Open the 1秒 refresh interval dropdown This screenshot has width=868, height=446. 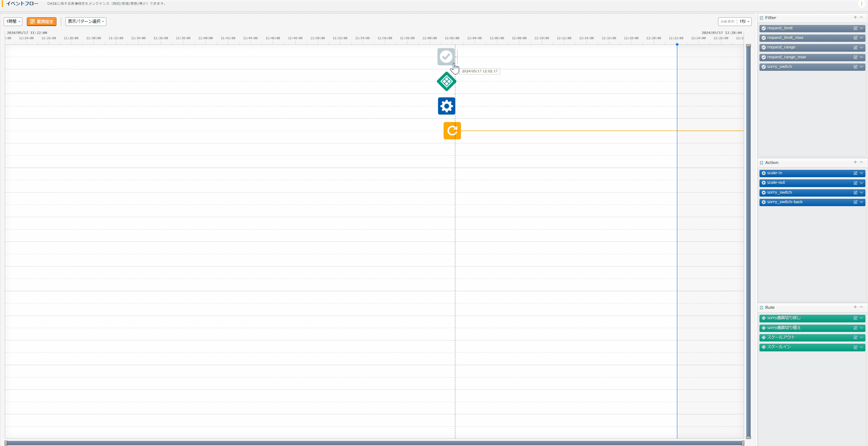[744, 22]
